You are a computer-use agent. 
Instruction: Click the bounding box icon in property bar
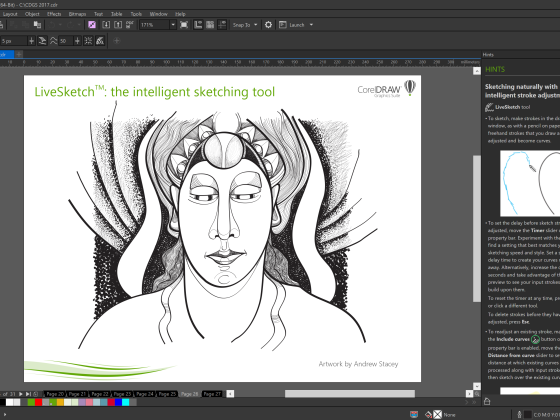[88, 41]
